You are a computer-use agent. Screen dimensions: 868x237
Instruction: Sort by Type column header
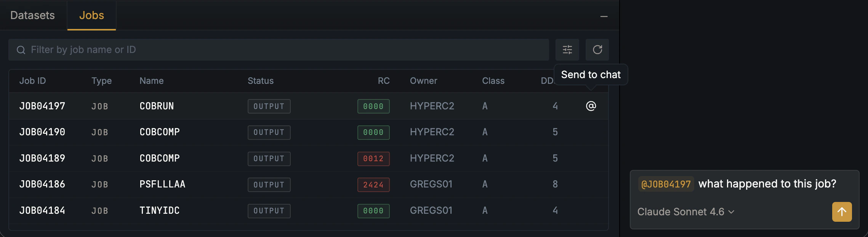click(x=101, y=81)
